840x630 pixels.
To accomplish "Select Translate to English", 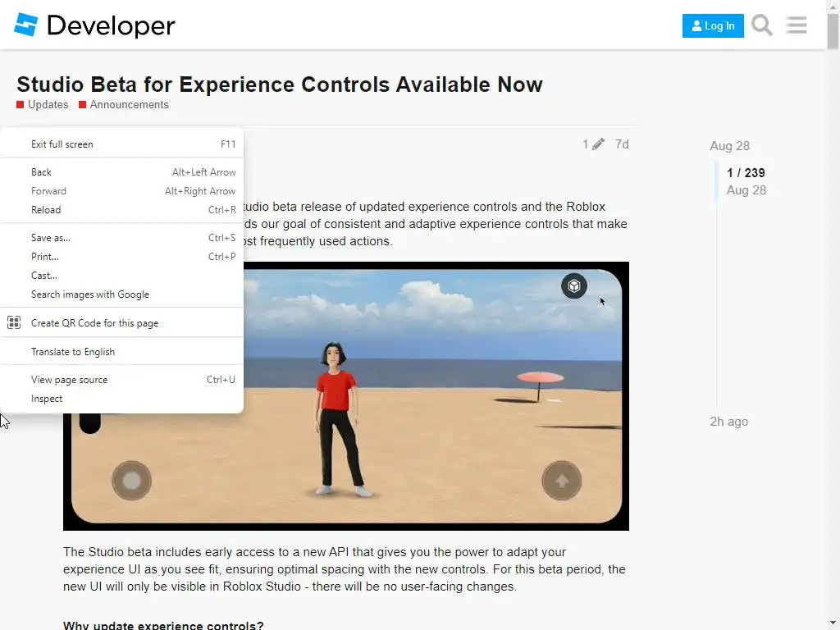I will pyautogui.click(x=121, y=351).
